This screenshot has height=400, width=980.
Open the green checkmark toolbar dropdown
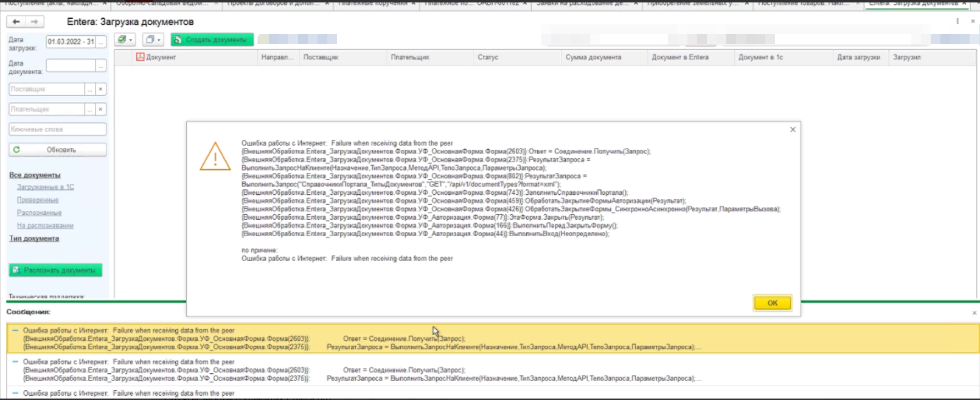point(125,40)
